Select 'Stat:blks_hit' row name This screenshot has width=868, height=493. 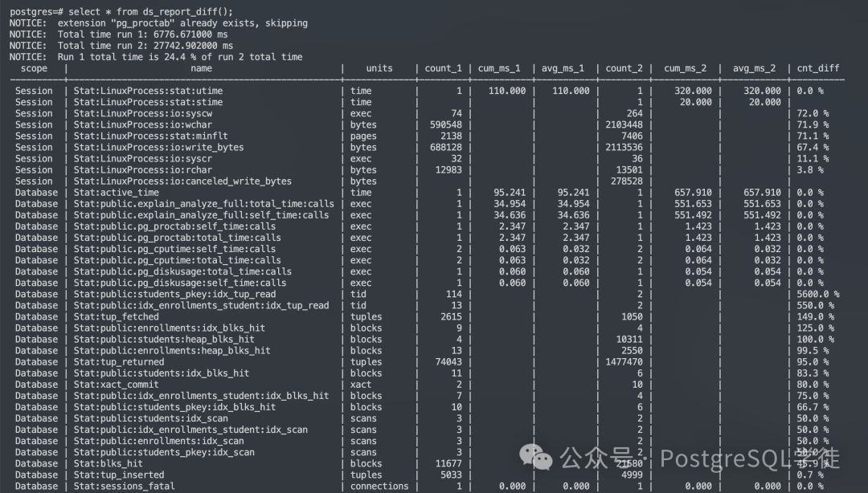108,463
